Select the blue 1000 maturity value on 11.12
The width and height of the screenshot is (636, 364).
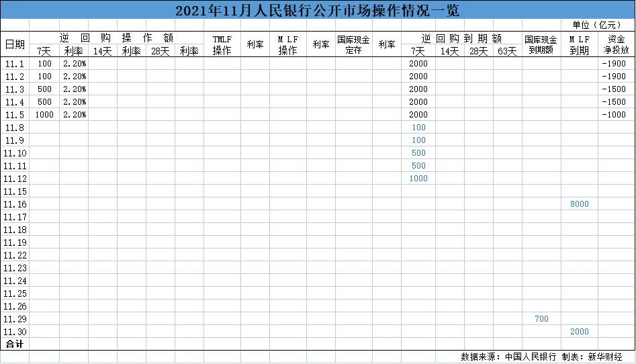pos(418,179)
